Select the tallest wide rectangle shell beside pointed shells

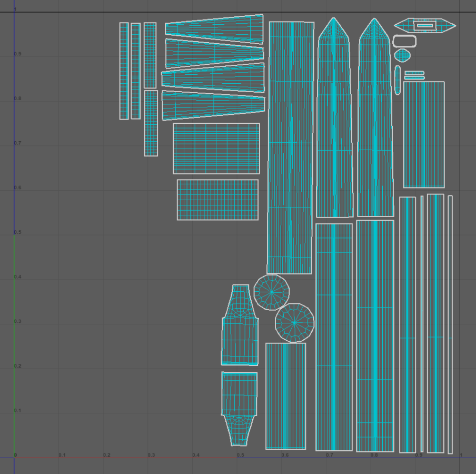pos(290,147)
